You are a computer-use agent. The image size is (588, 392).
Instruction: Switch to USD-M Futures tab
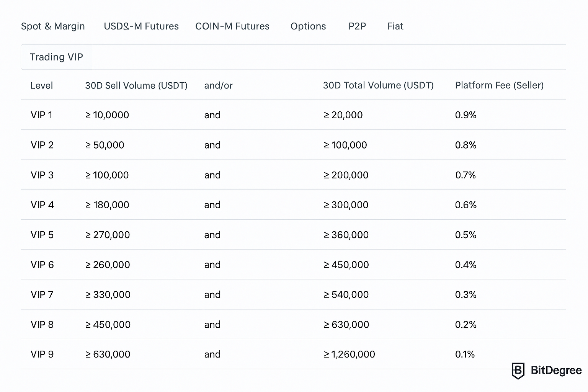141,26
